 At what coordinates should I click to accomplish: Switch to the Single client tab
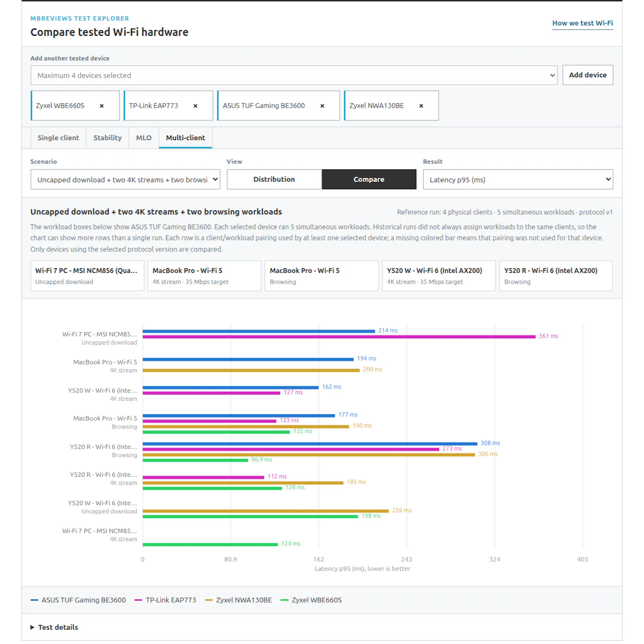click(x=58, y=138)
